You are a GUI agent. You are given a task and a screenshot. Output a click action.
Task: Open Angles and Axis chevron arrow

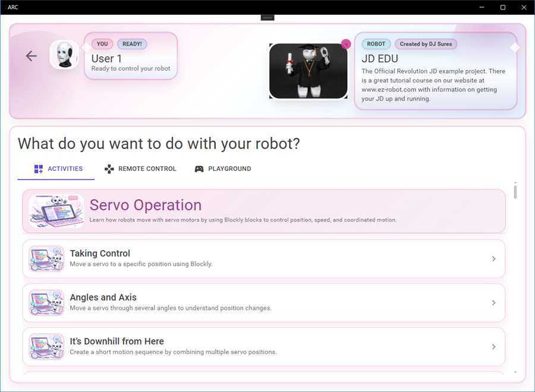[493, 303]
